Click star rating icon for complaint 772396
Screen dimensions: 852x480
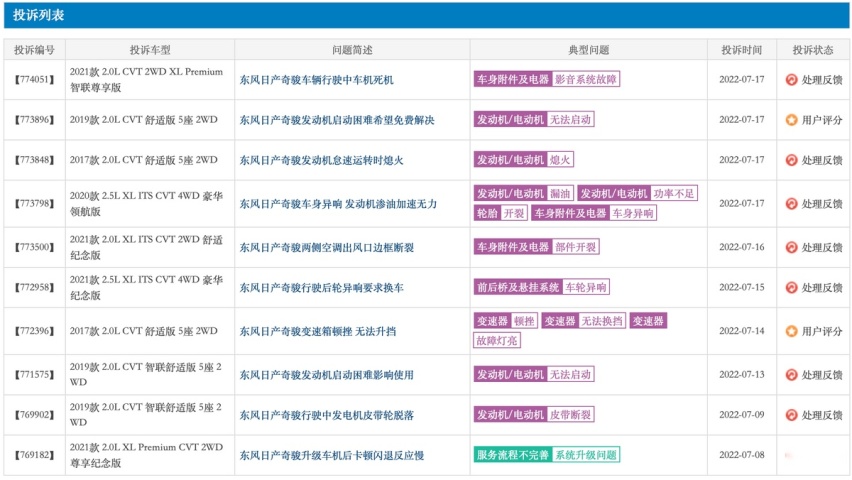click(x=791, y=331)
